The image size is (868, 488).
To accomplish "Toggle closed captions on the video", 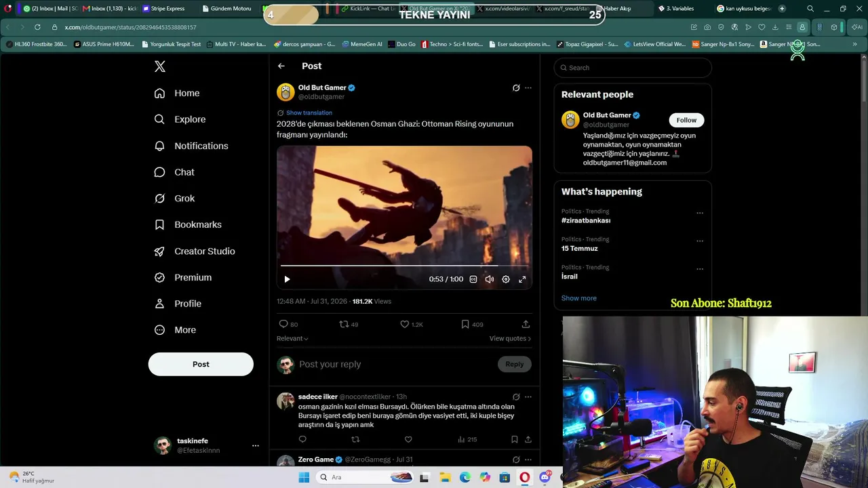I will click(473, 279).
